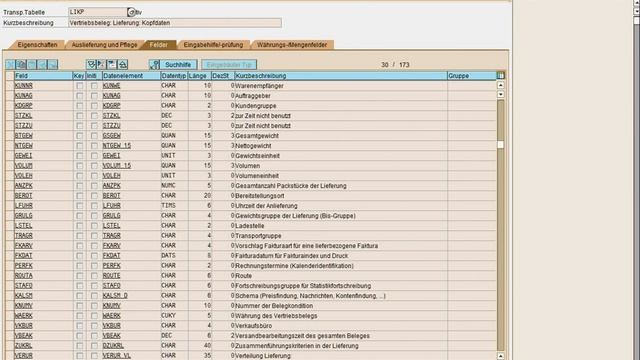Open the data element KUNWE link
Viewport: 640px width, 360px height.
(111, 86)
